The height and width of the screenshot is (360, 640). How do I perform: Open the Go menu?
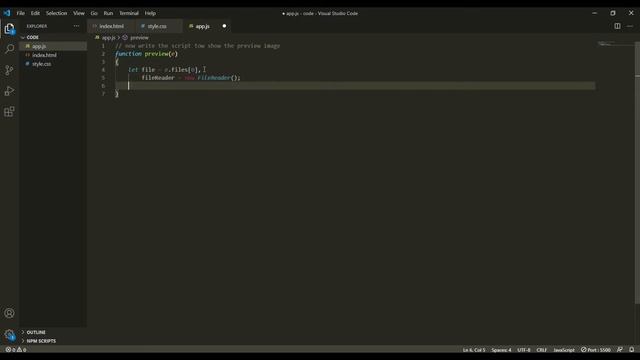pos(94,13)
